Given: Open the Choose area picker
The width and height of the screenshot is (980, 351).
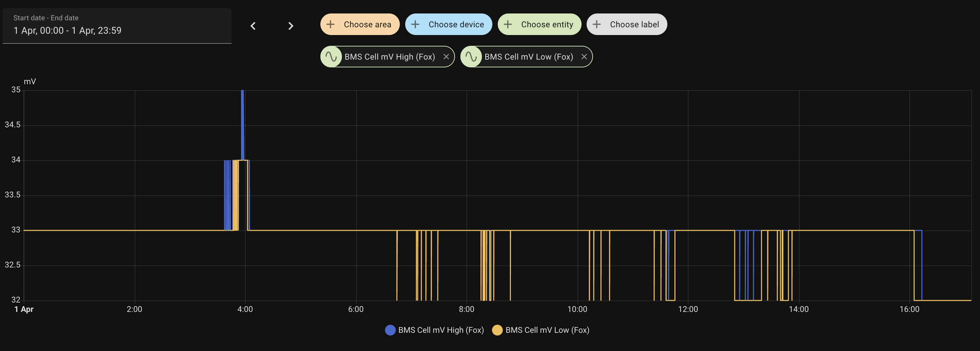Looking at the screenshot, I should 367,24.
